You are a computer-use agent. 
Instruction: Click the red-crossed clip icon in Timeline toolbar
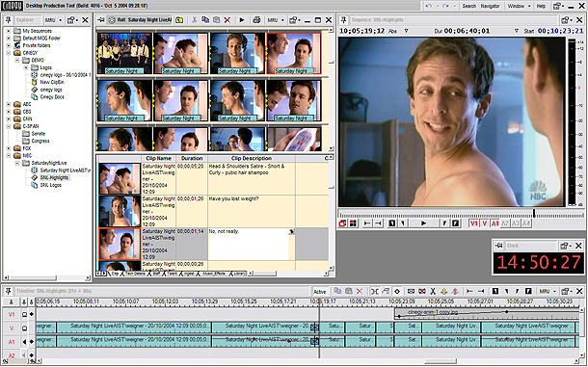422,291
